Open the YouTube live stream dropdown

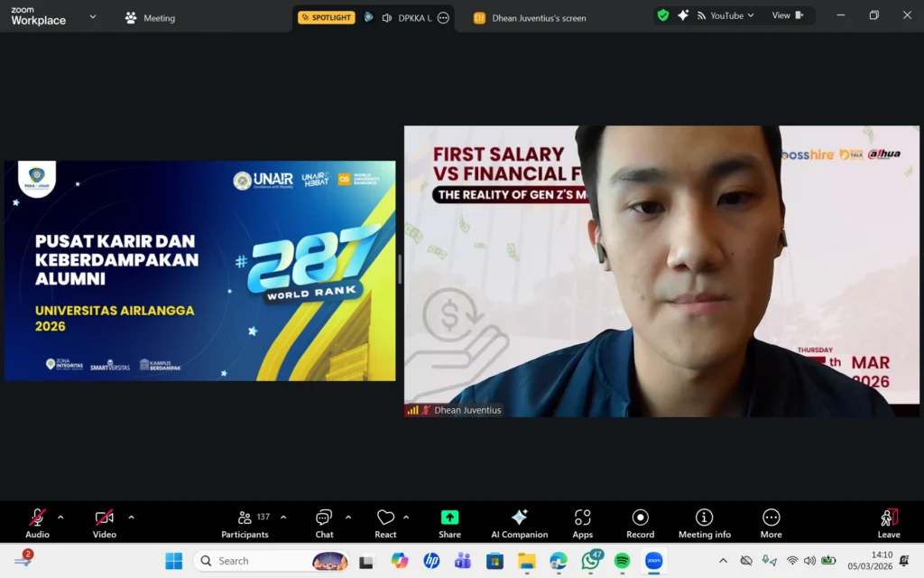pos(725,16)
